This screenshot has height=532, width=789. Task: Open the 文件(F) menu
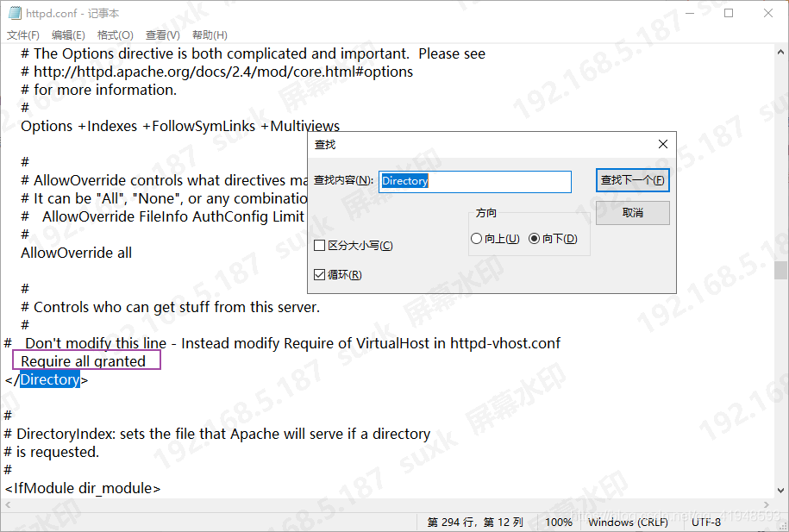pyautogui.click(x=23, y=35)
